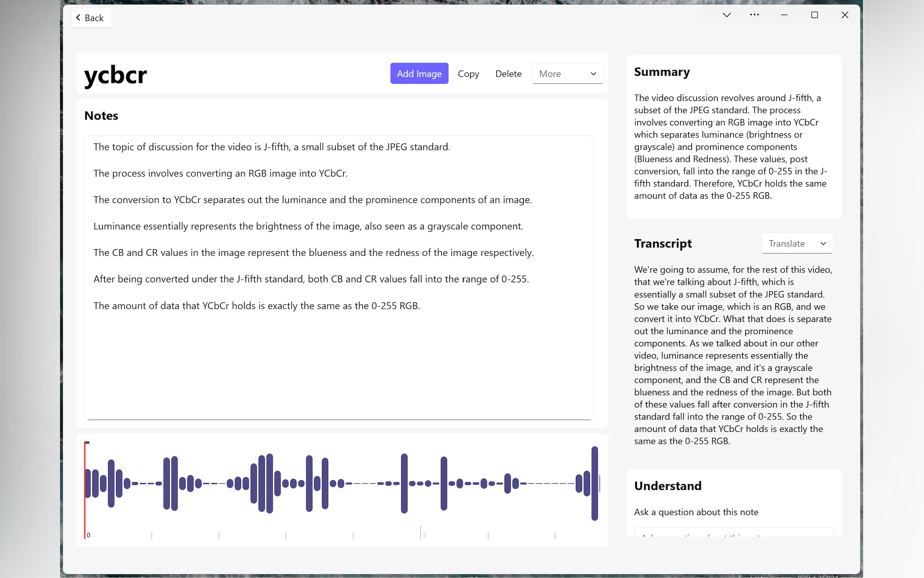Click the Translate dropdown chevron arrow

(823, 244)
